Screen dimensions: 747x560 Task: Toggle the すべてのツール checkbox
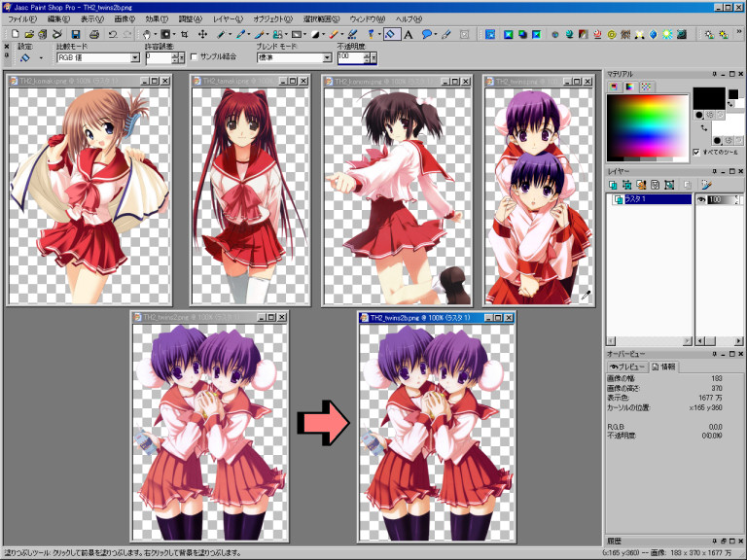point(696,152)
